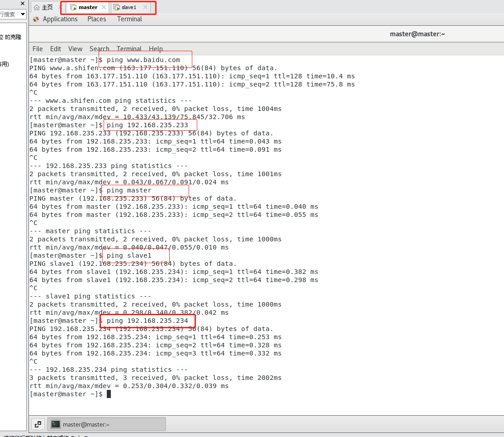Open the Search menu
This screenshot has width=504, height=437.
(100, 49)
